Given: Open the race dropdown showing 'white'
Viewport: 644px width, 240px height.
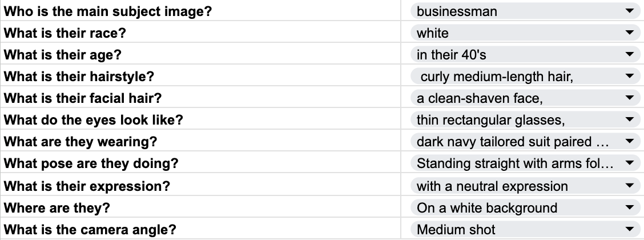Looking at the screenshot, I should pos(630,33).
